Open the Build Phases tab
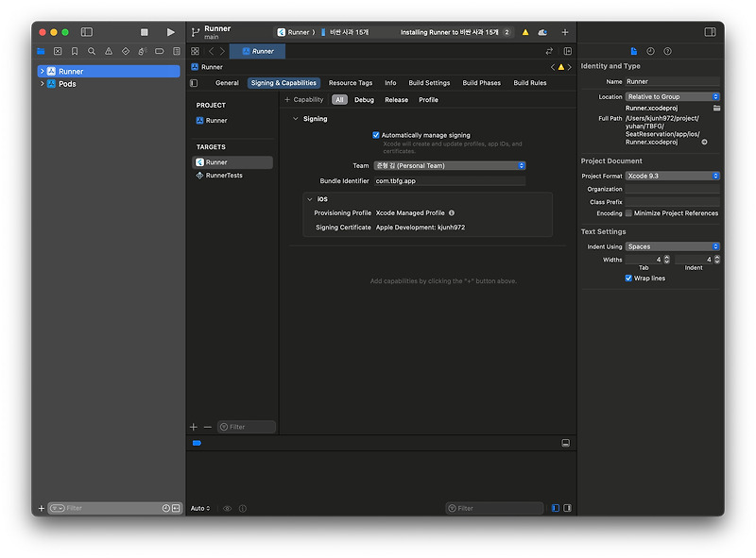Image resolution: width=756 pixels, height=558 pixels. point(482,83)
